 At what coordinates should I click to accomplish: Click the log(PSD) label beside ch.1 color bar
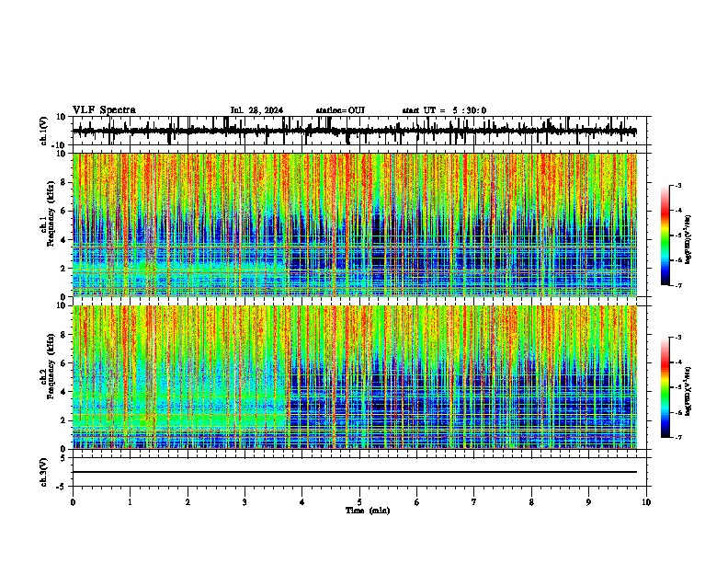click(x=688, y=240)
